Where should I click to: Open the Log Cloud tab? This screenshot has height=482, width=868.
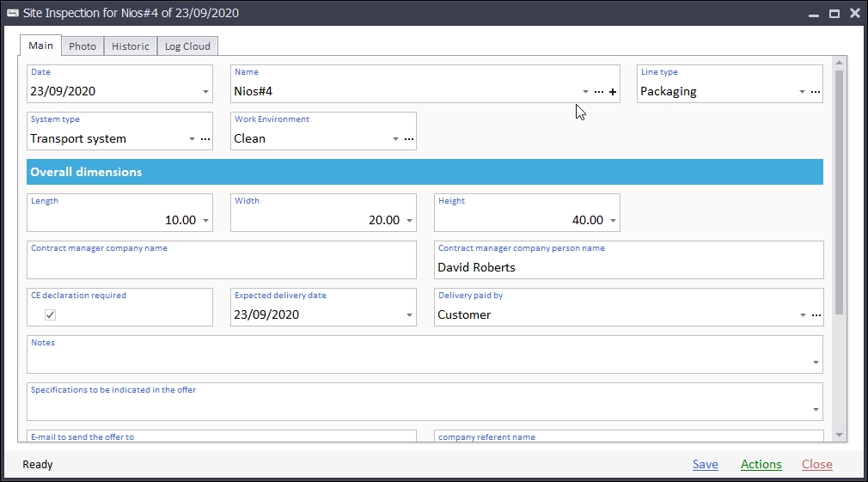[187, 46]
